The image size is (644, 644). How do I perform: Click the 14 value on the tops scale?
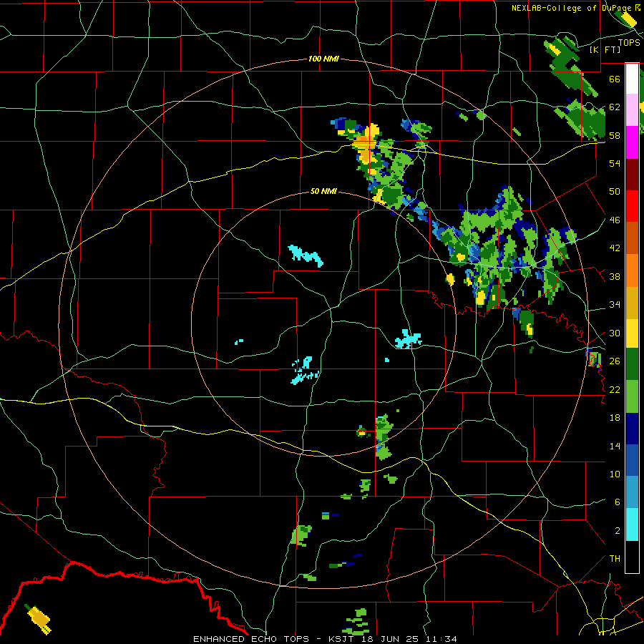[x=615, y=446]
